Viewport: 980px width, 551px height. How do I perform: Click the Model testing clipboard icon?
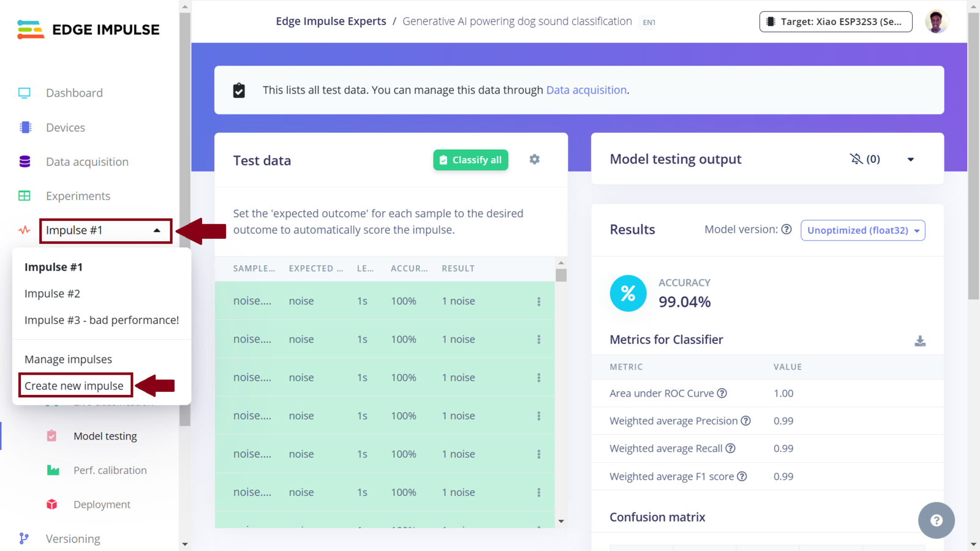point(51,436)
